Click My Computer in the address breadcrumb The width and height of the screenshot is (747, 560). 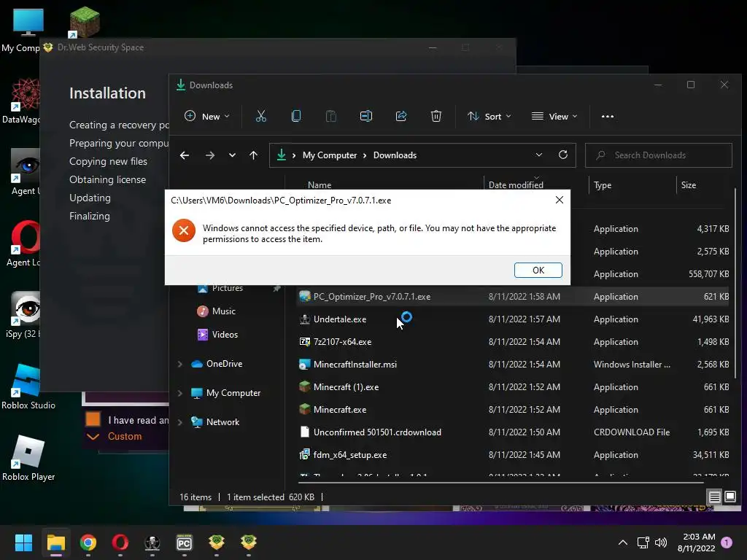coord(330,155)
